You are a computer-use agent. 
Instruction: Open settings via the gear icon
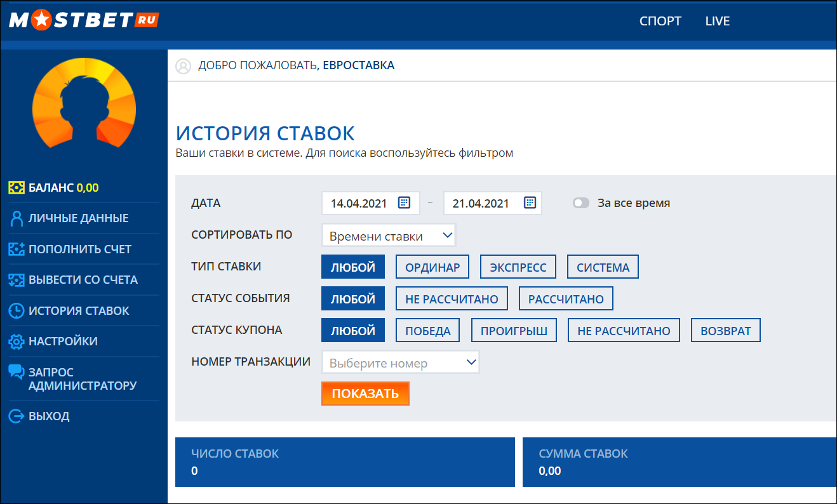(17, 342)
